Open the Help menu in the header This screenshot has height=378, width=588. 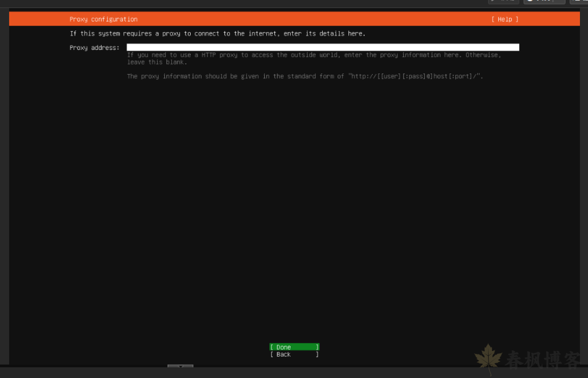tap(505, 19)
